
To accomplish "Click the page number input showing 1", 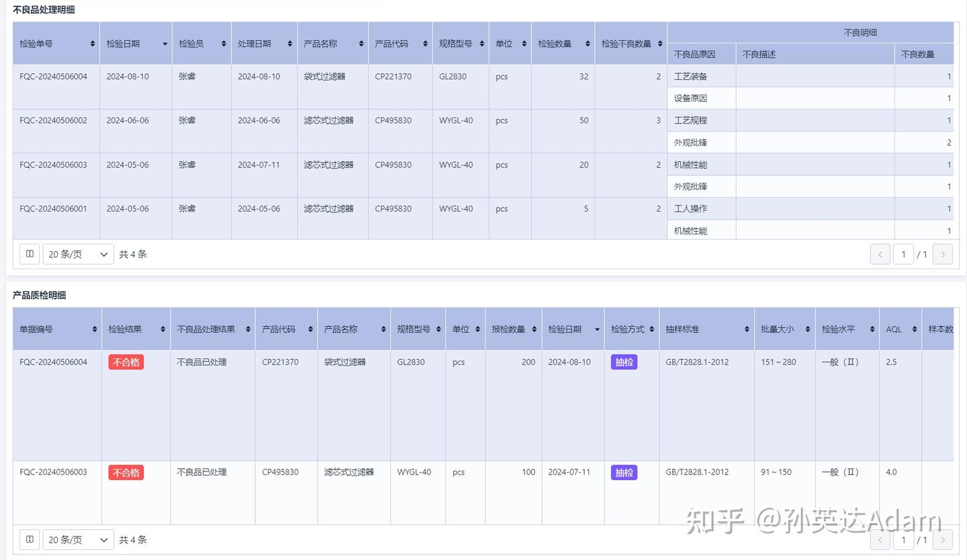I will pyautogui.click(x=903, y=254).
